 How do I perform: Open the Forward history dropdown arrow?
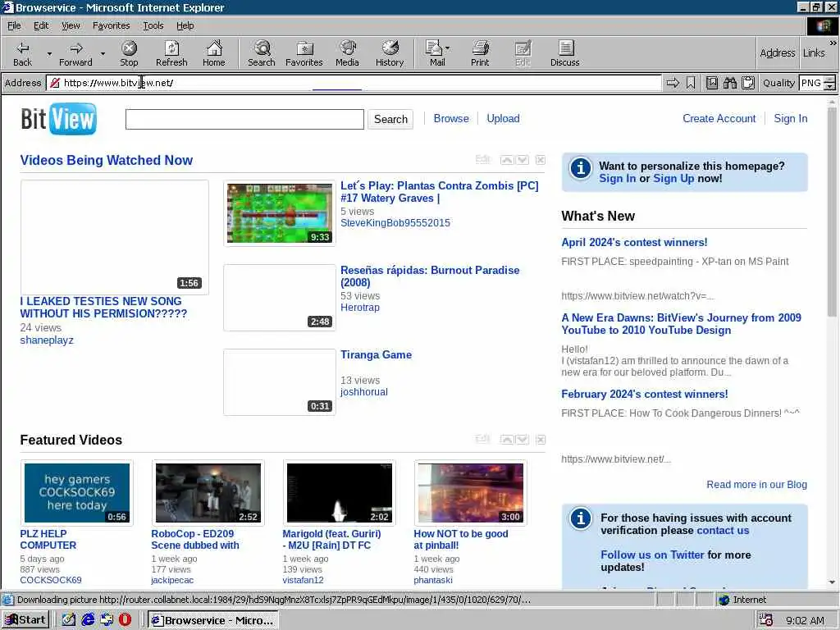pyautogui.click(x=103, y=53)
